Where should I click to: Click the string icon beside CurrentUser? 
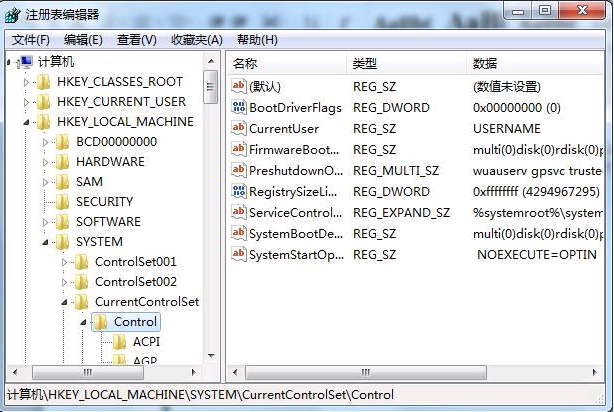[x=238, y=128]
